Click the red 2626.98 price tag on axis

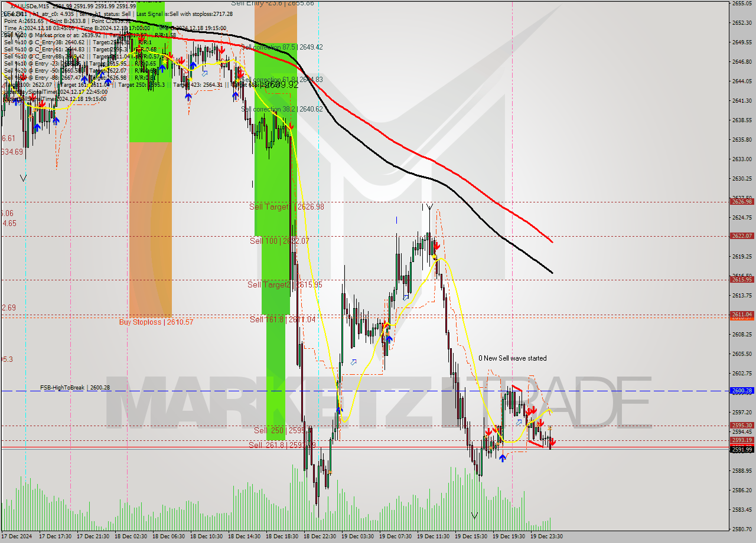tap(742, 202)
